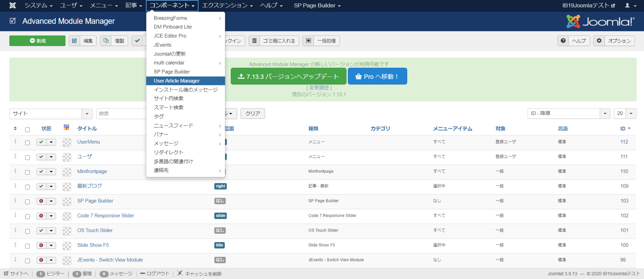Click the sort order arrows icon in header
Image resolution: width=644 pixels, height=279 pixels.
[x=15, y=129]
